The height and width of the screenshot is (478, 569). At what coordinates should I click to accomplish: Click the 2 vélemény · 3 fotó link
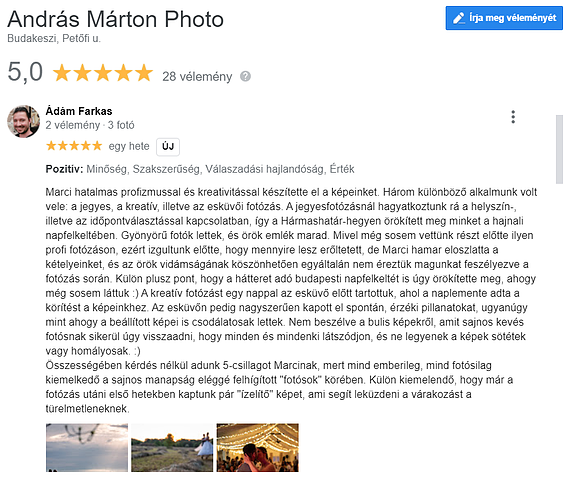[90, 125]
